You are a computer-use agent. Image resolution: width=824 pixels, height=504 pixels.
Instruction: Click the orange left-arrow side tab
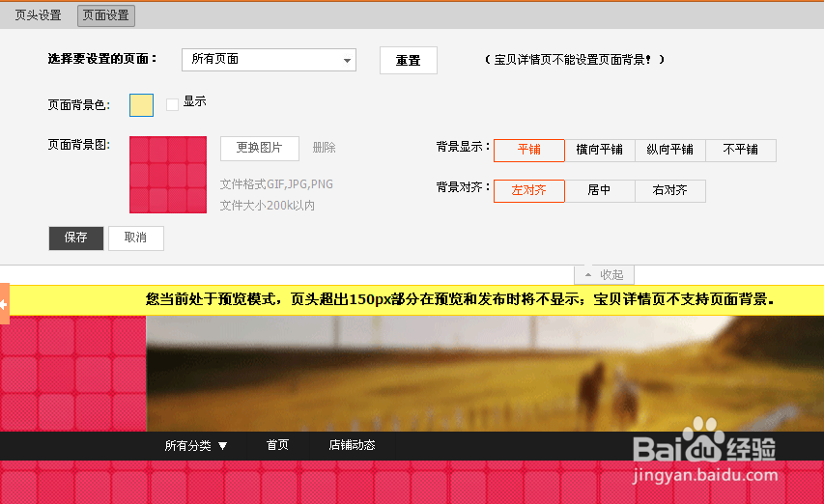4,304
